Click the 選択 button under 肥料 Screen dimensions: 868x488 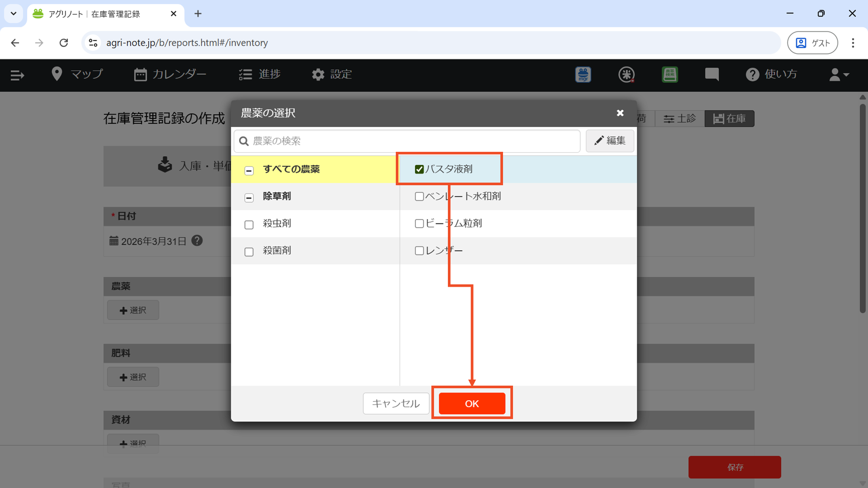133,377
